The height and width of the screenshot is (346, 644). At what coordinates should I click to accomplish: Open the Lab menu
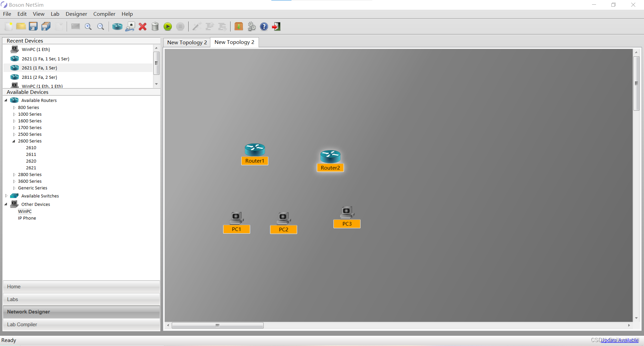coord(55,14)
